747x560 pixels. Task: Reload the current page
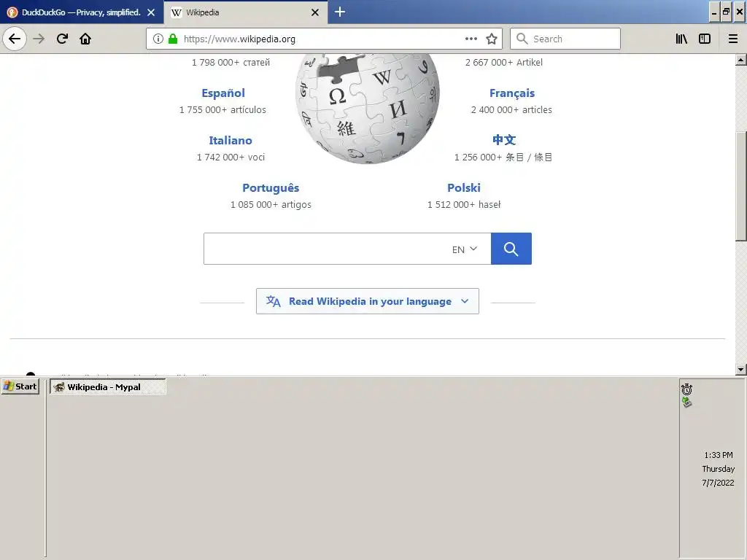coord(62,39)
